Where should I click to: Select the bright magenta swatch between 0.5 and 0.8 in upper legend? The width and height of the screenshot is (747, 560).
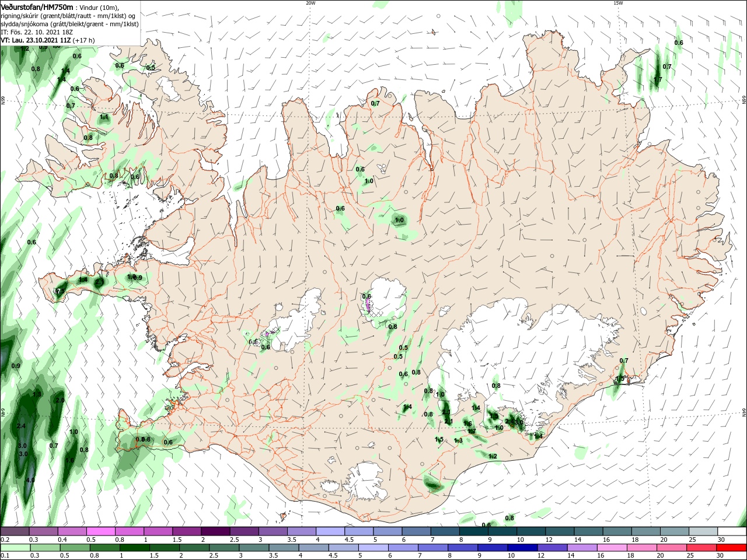point(101,531)
